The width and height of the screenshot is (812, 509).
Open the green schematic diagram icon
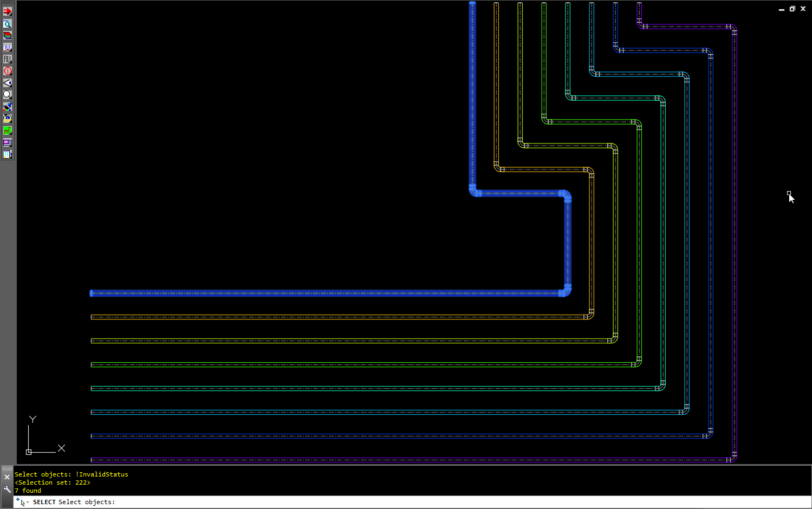point(8,130)
